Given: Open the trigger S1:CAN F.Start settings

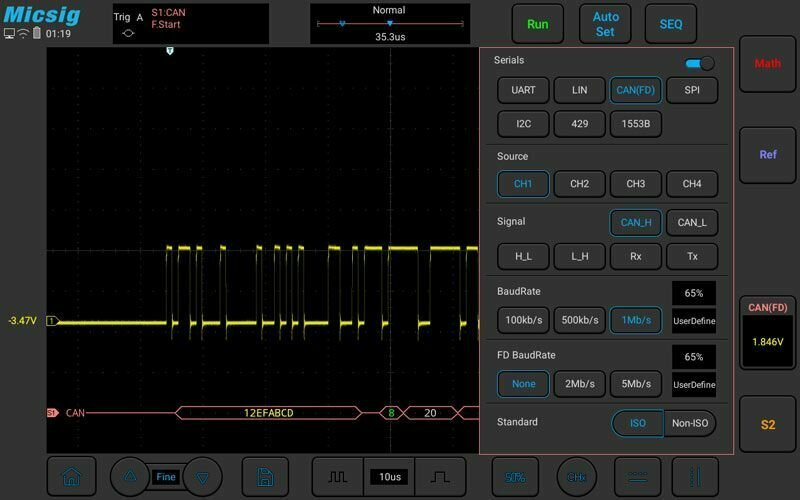Looking at the screenshot, I should (x=191, y=24).
